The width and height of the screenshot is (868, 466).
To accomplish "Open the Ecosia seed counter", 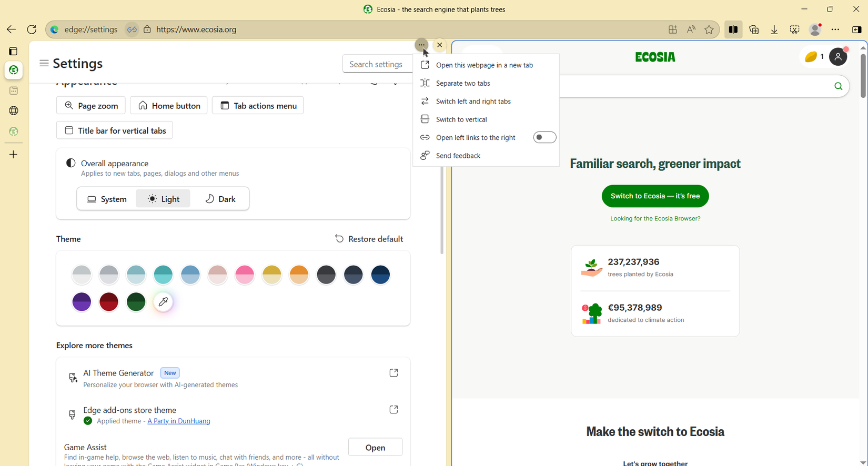I will click(814, 57).
